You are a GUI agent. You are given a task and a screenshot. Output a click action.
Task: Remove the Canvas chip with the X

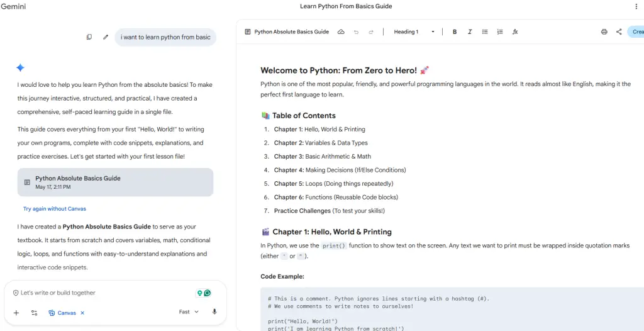pyautogui.click(x=82, y=313)
